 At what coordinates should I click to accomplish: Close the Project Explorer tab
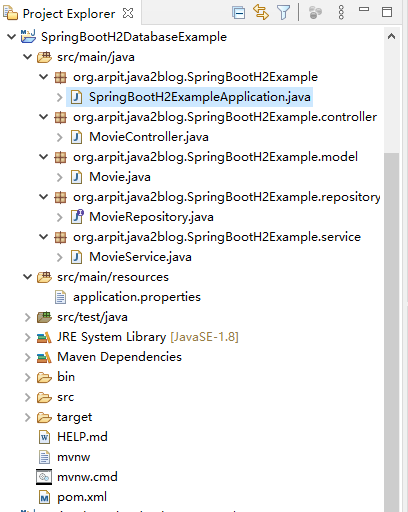tap(128, 13)
